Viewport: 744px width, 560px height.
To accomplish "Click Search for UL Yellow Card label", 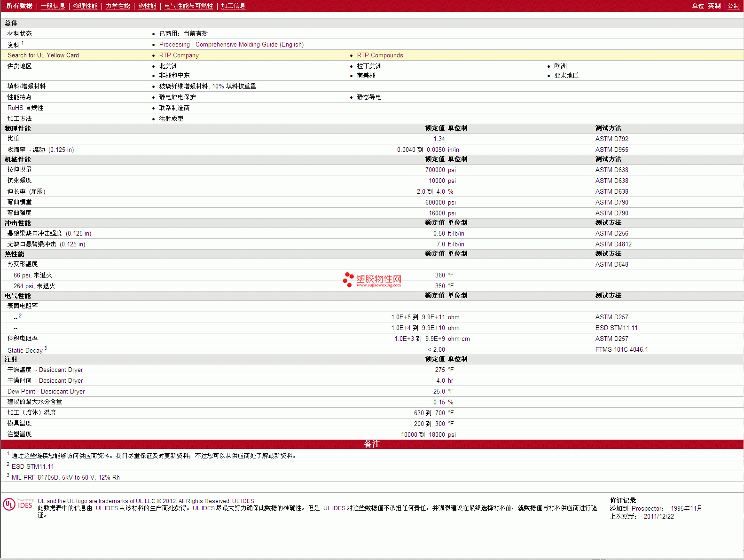I will point(43,55).
